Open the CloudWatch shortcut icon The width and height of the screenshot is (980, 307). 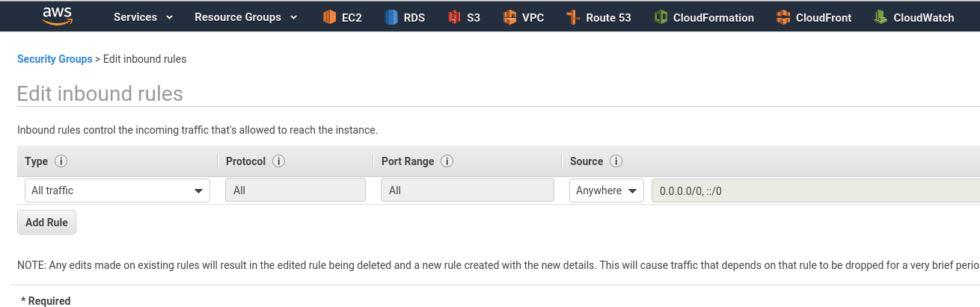click(x=881, y=17)
